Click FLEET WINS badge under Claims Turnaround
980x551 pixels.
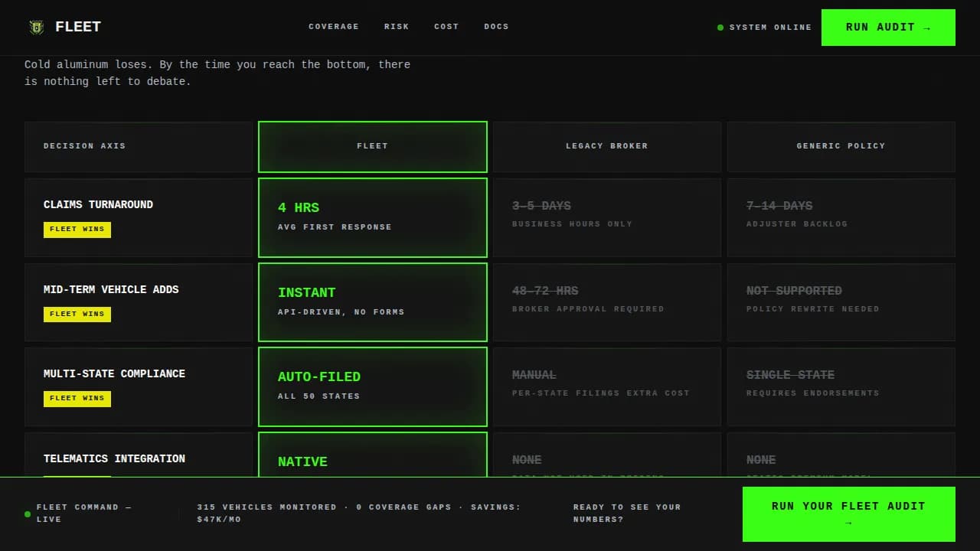coord(77,230)
